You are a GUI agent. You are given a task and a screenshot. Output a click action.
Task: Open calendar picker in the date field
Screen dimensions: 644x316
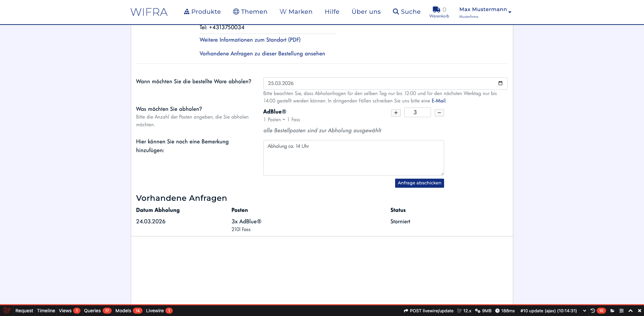tap(500, 83)
